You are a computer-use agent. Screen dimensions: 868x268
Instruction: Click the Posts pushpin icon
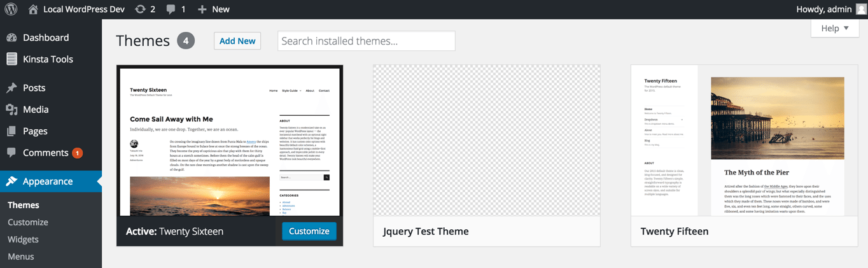click(x=11, y=88)
